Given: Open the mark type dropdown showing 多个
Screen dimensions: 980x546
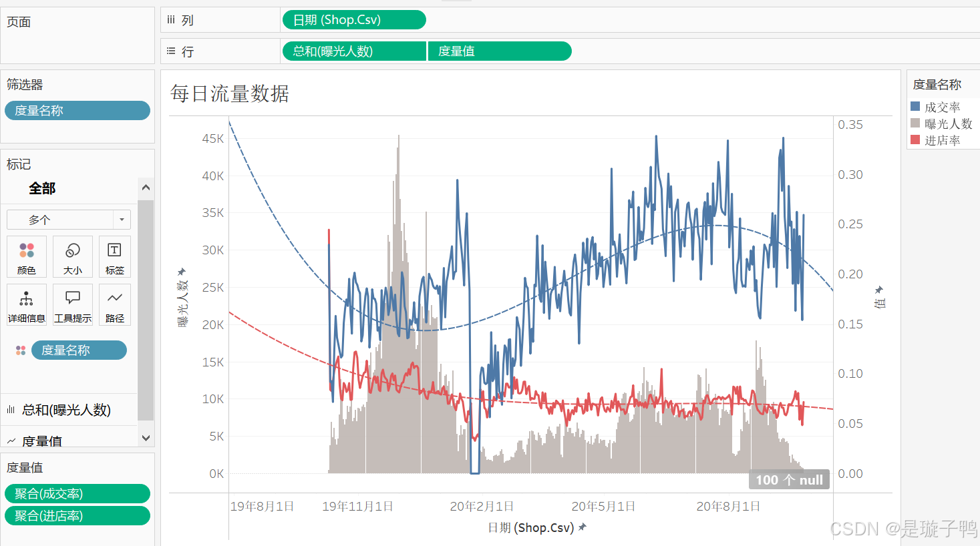Looking at the screenshot, I should [x=69, y=220].
